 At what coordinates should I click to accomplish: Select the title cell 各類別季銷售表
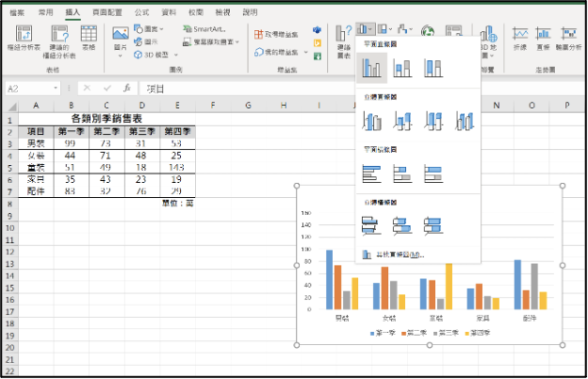[106, 119]
